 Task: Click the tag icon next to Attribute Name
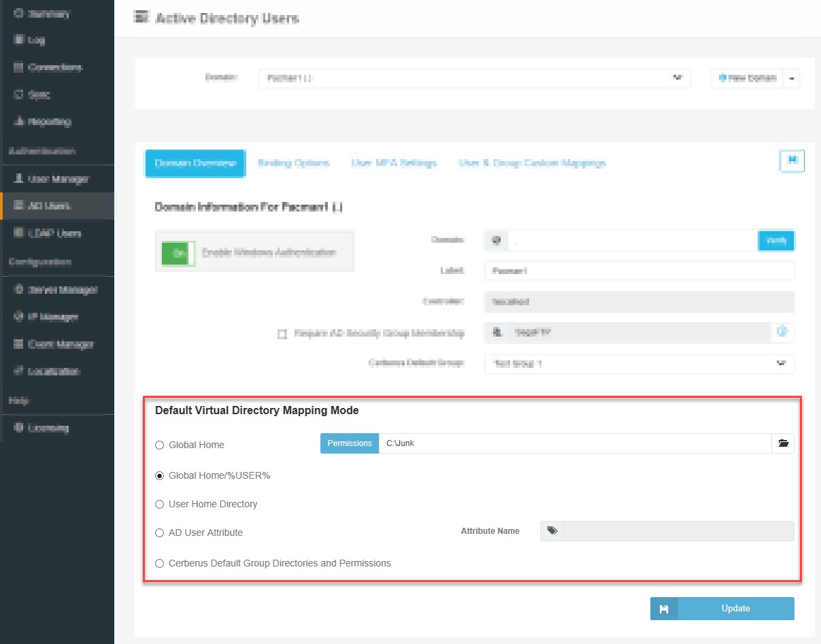pyautogui.click(x=551, y=531)
